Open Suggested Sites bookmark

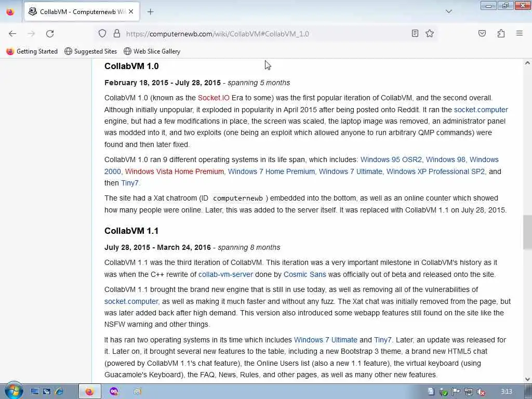point(90,51)
